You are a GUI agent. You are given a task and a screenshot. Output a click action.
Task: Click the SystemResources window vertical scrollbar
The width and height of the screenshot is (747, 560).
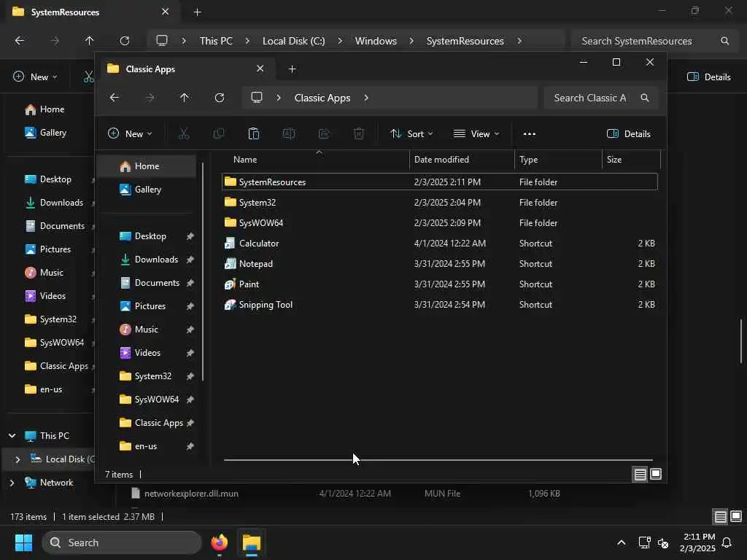pyautogui.click(x=741, y=341)
